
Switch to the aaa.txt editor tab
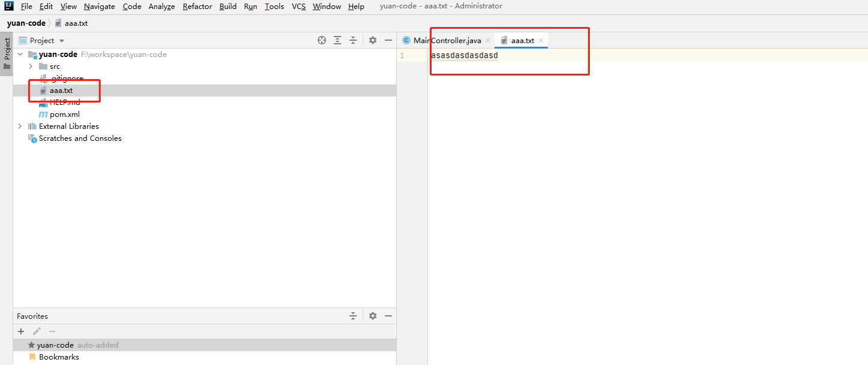pos(522,40)
